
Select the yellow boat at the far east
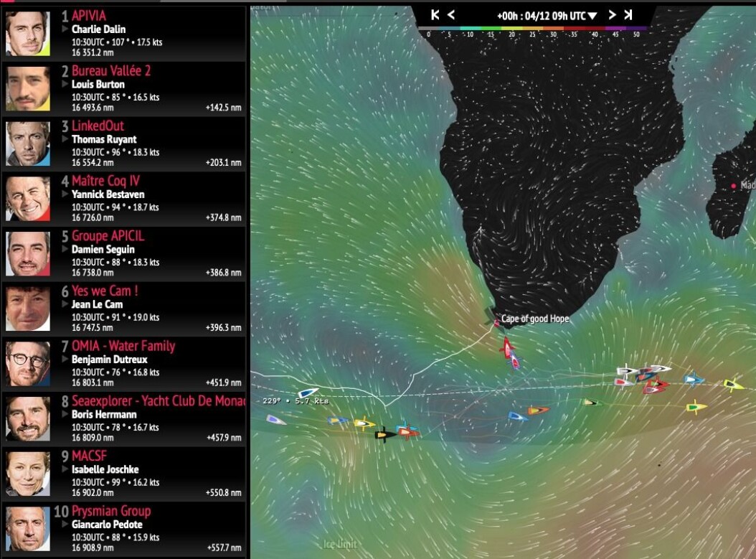coord(733,385)
